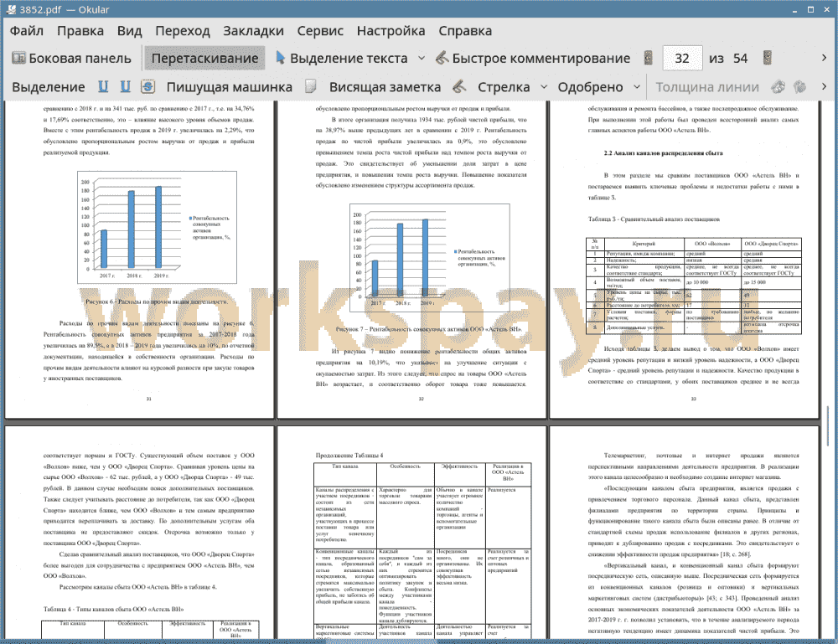Viewport: 838px width, 644px height.
Task: Select the Выделение highlighter tool
Action: [x=48, y=87]
